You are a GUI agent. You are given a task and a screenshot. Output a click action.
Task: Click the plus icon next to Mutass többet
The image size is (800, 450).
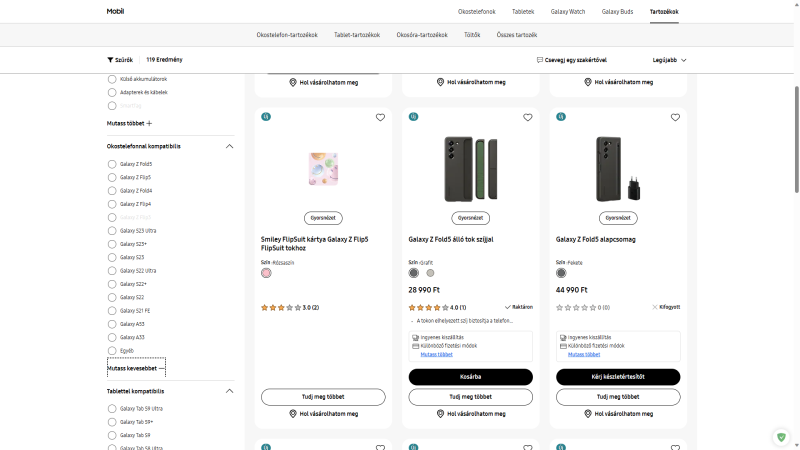[149, 123]
